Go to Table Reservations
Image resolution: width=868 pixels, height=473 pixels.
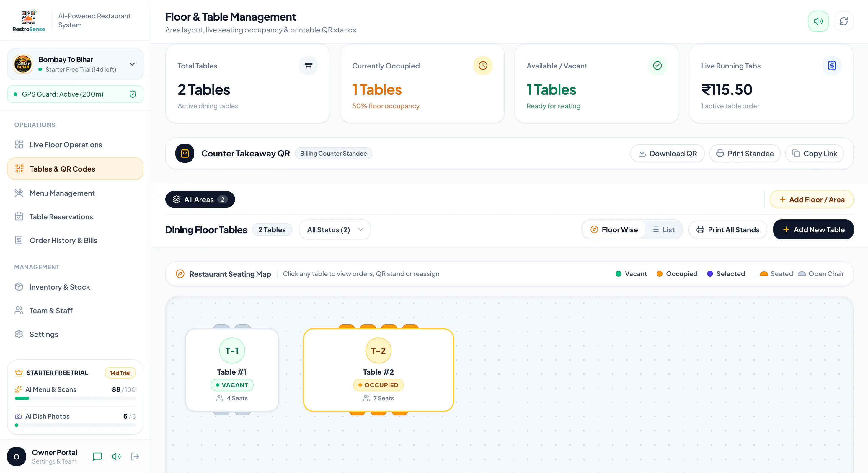click(x=75, y=217)
